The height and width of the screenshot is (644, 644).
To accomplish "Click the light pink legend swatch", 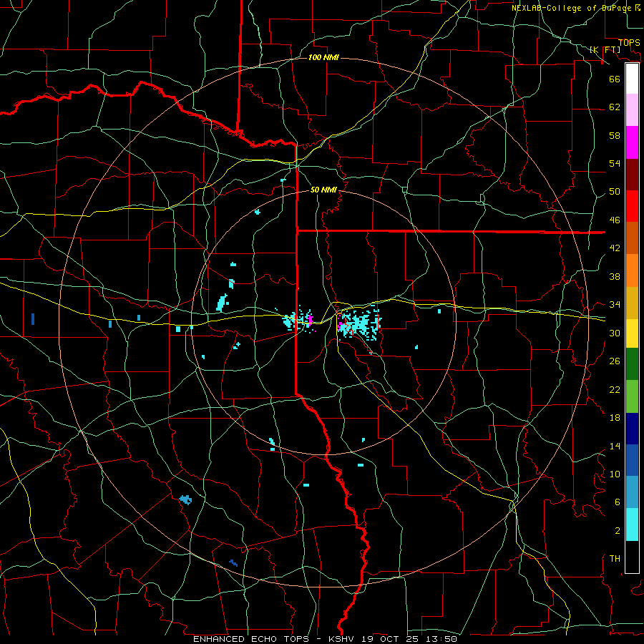I will coord(632,110).
